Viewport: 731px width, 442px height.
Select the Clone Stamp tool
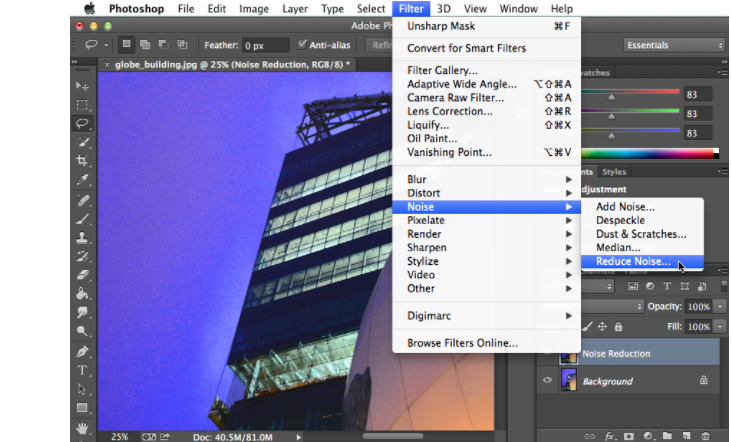(x=83, y=238)
